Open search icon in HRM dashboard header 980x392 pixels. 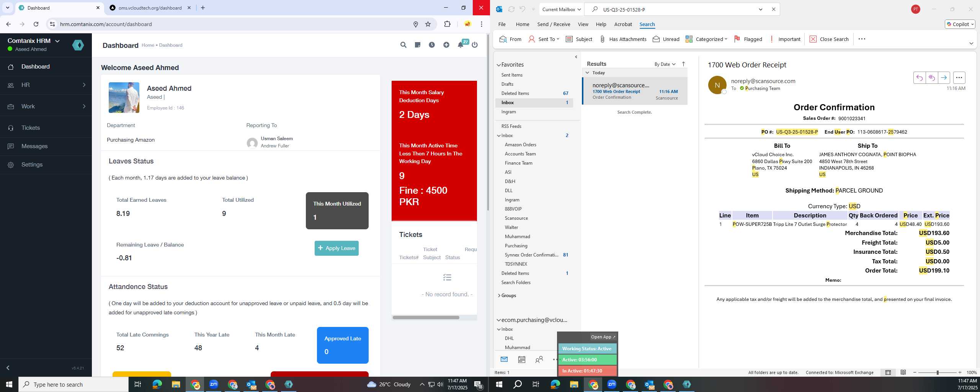click(x=403, y=45)
